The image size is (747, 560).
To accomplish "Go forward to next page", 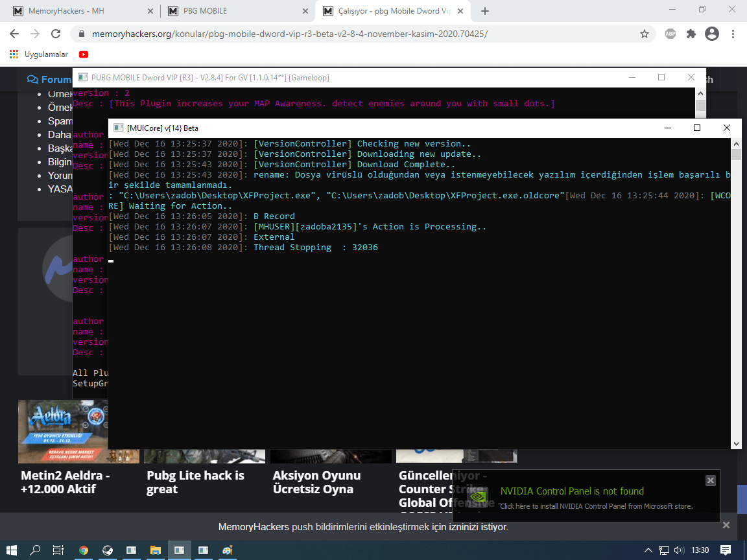I will (35, 34).
